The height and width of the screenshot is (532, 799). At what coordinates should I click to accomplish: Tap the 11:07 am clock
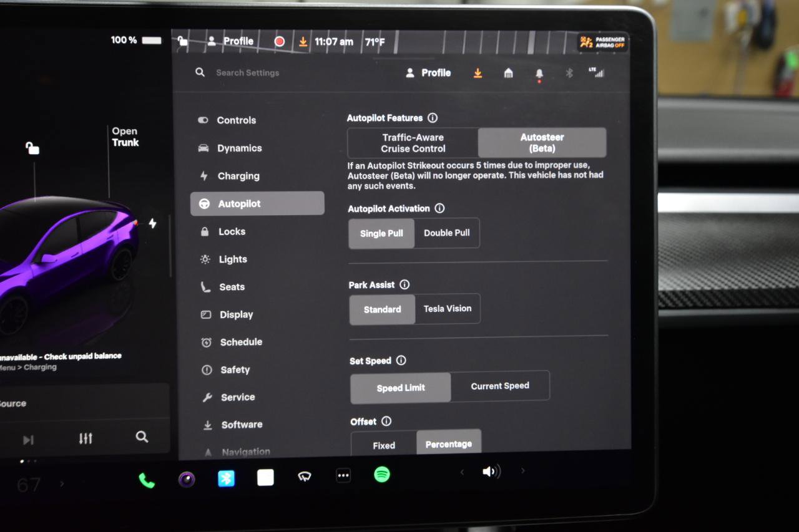pyautogui.click(x=334, y=42)
